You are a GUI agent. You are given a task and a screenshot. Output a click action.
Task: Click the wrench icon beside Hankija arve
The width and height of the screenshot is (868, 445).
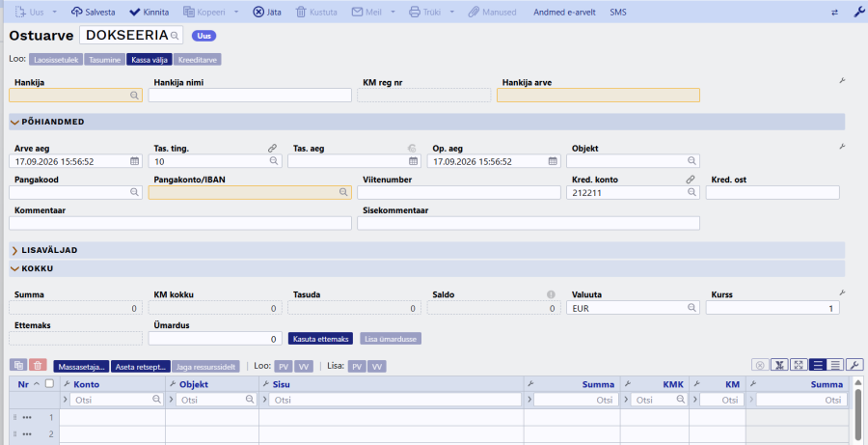coord(843,81)
